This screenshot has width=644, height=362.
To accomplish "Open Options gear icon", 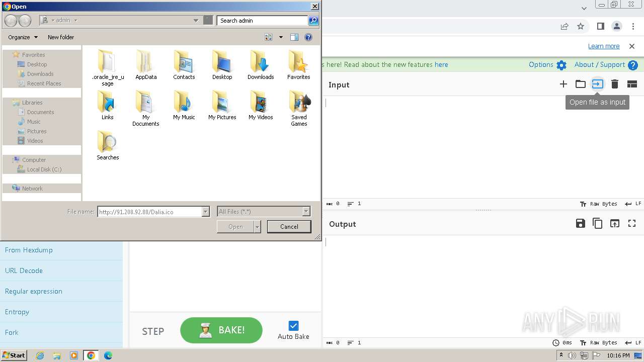I will pyautogui.click(x=561, y=65).
